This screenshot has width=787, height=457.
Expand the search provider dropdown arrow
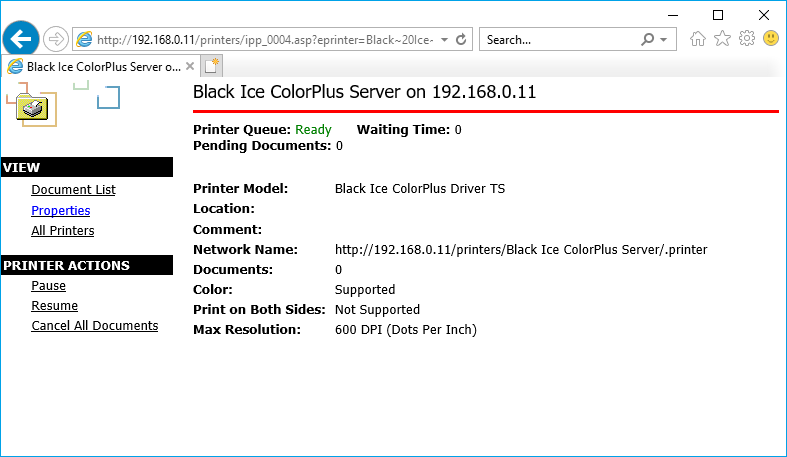click(x=663, y=40)
